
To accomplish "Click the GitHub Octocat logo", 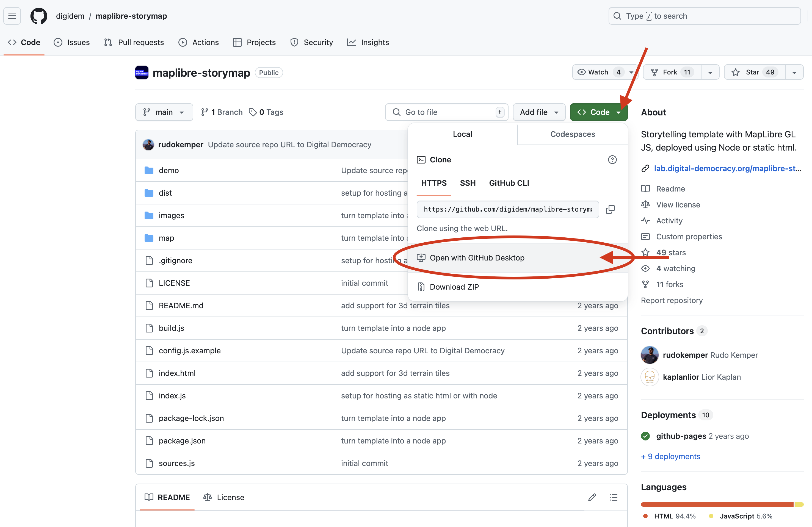I will (x=38, y=16).
